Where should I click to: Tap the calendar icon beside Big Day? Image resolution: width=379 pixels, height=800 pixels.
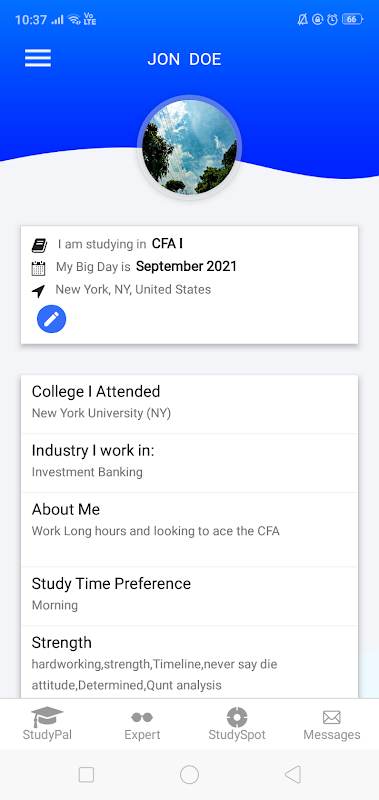pos(38,268)
